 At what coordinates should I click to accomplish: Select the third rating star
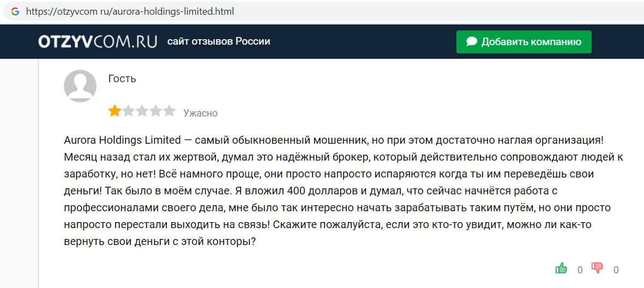(x=142, y=112)
